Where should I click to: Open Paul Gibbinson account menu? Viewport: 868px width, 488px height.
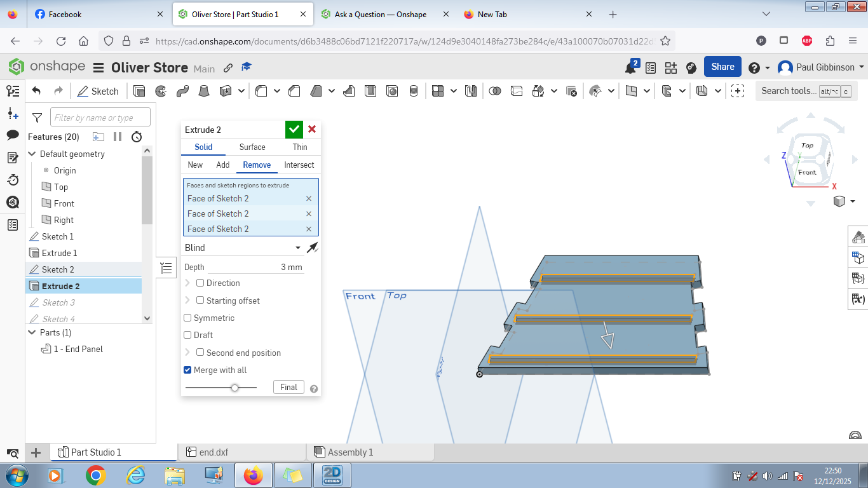[x=821, y=67]
